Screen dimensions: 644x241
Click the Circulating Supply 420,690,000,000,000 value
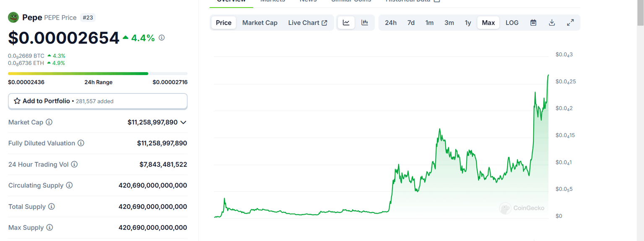[x=153, y=185]
